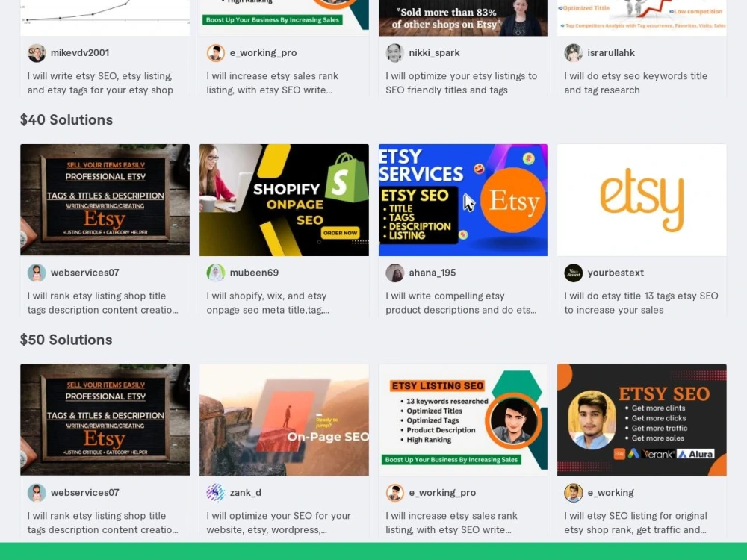Click the dark ETSY SEO thumbnail with Alura logo
Screen dimensions: 747x560
(x=642, y=420)
